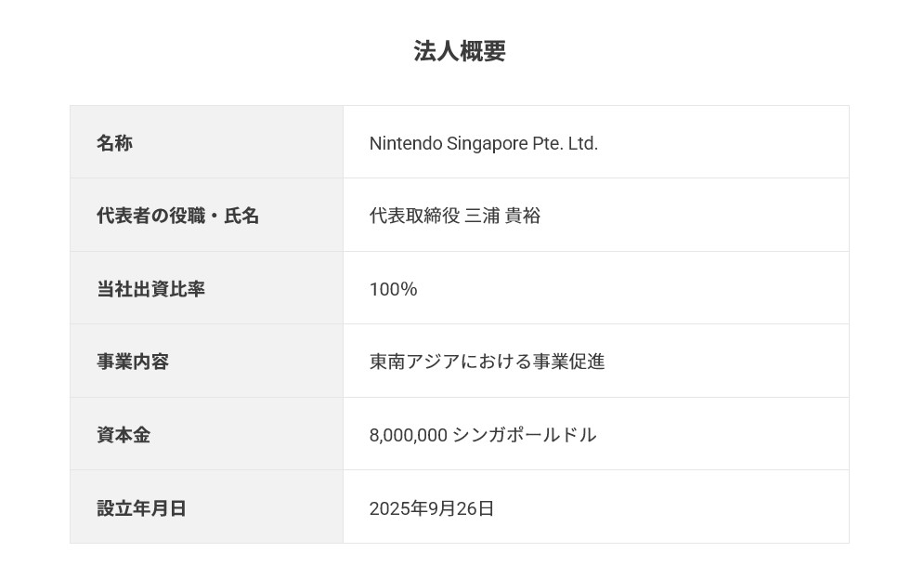Click the 法人概要 heading
Image resolution: width=924 pixels, height=579 pixels.
pyautogui.click(x=460, y=51)
